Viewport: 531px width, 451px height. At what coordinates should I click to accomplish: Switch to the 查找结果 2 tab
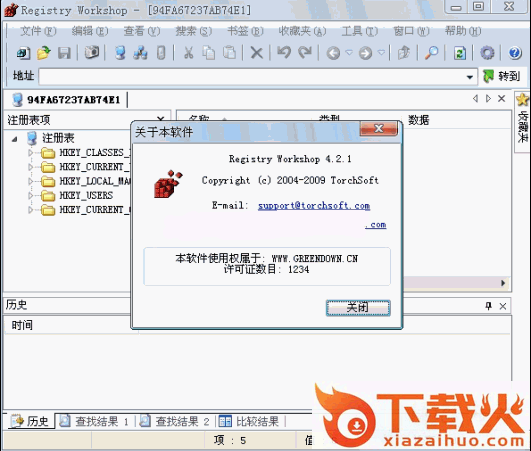175,421
